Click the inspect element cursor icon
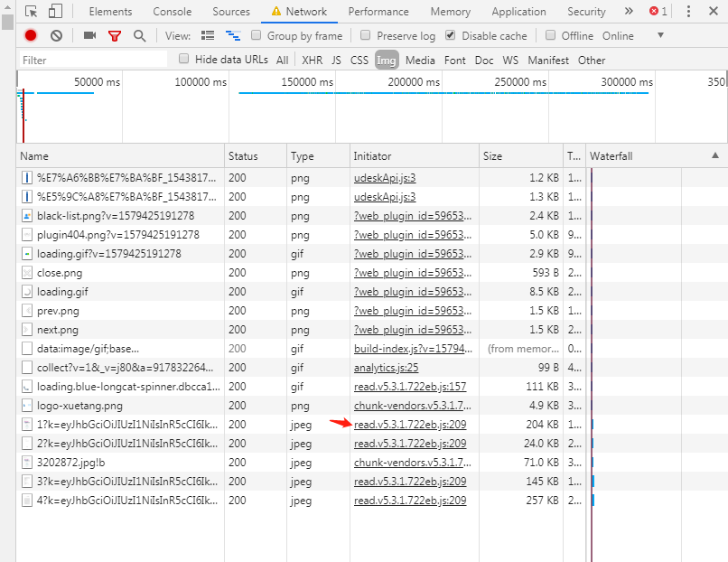 tap(32, 12)
